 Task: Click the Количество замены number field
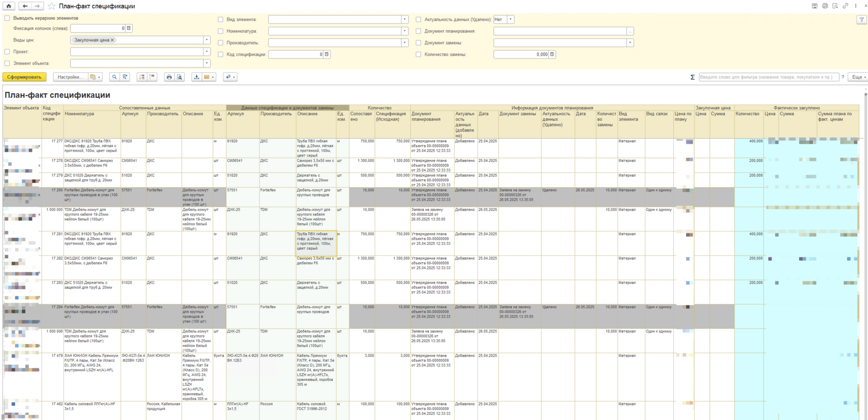click(521, 54)
